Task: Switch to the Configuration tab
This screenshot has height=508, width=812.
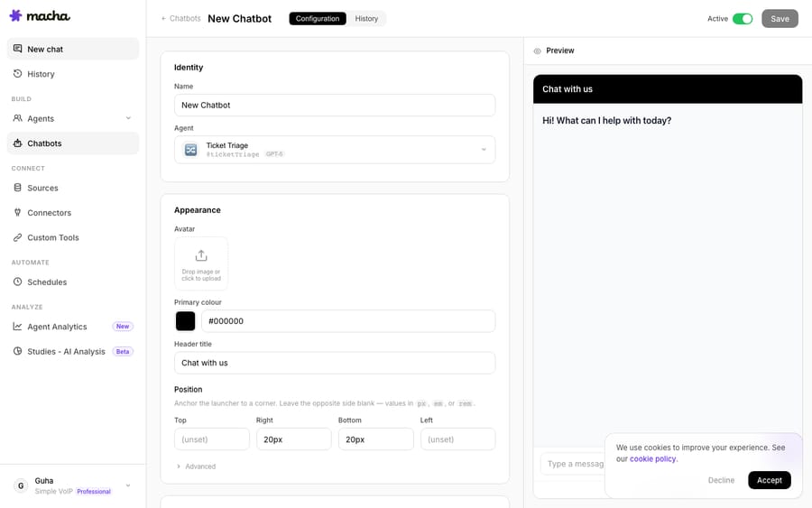Action: (x=318, y=19)
